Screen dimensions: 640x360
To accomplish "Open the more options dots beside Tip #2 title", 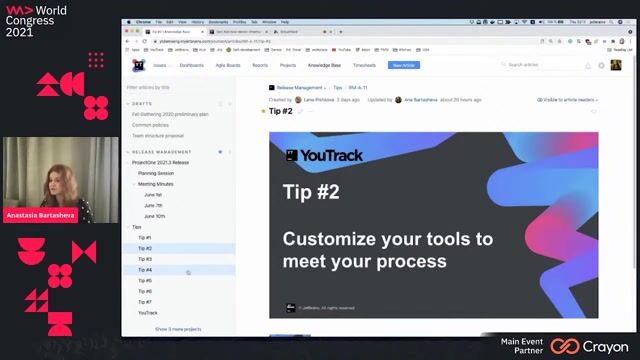I will (311, 111).
